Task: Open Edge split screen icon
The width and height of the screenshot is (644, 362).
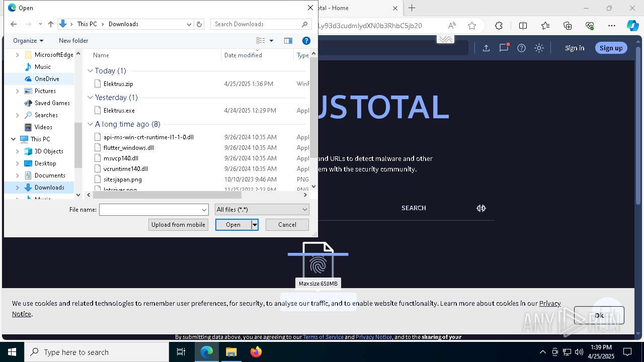Action: click(x=523, y=26)
